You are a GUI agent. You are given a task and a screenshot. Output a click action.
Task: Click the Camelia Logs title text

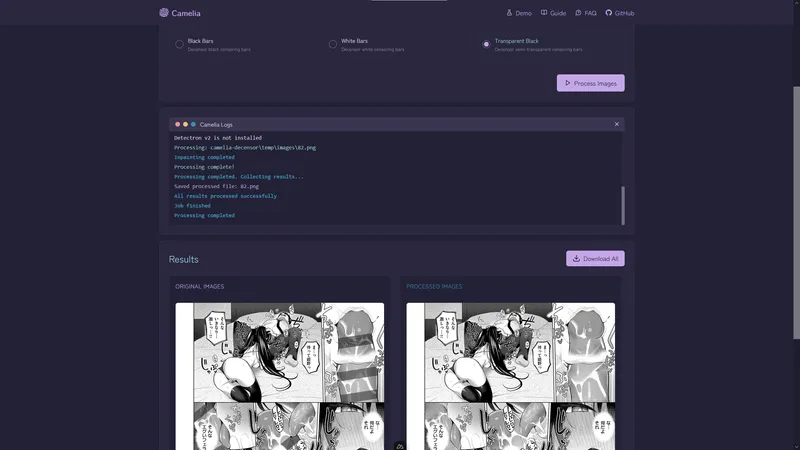pyautogui.click(x=216, y=124)
